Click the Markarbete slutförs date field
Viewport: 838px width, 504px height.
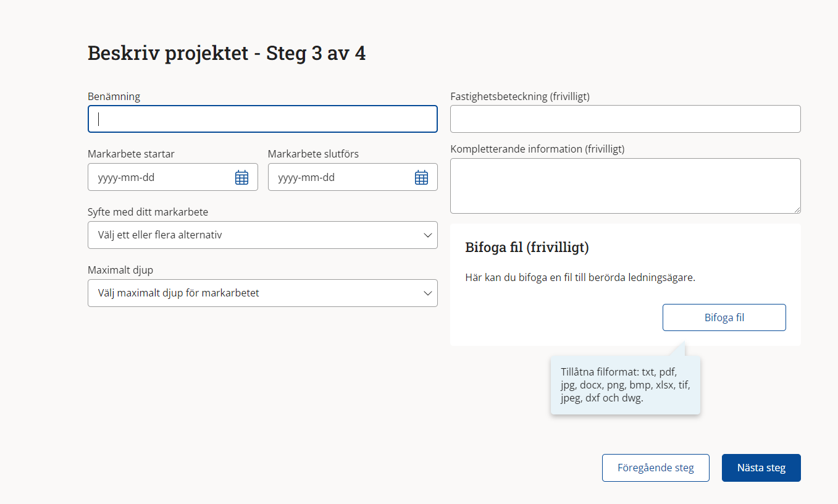pyautogui.click(x=353, y=177)
